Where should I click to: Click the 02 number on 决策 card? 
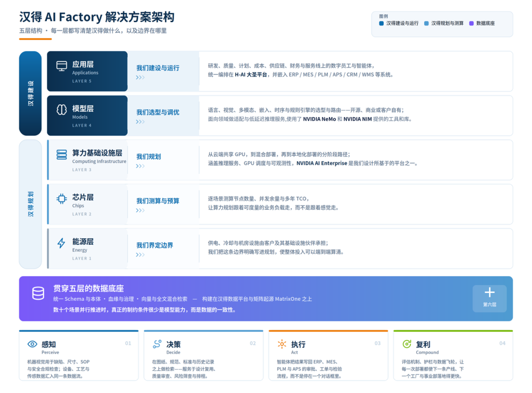(253, 343)
